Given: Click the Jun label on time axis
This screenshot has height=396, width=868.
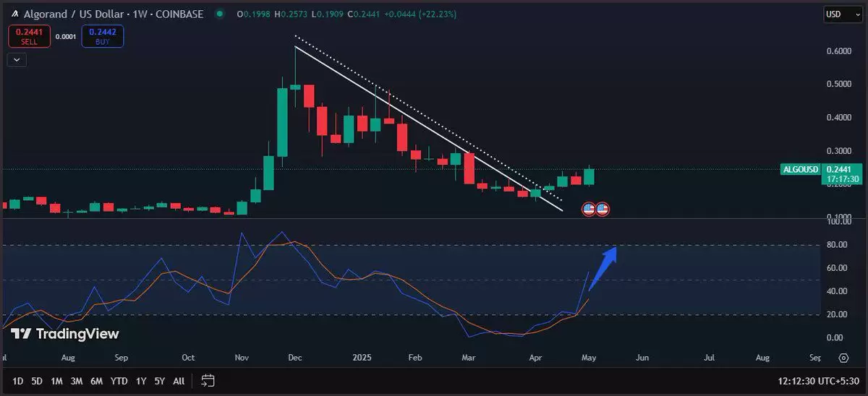Looking at the screenshot, I should [643, 358].
